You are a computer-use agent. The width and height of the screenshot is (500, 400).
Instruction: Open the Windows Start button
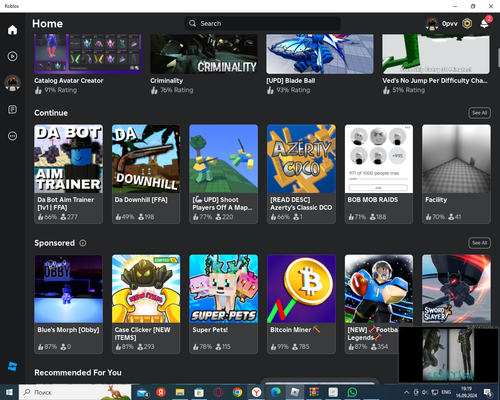click(9, 392)
